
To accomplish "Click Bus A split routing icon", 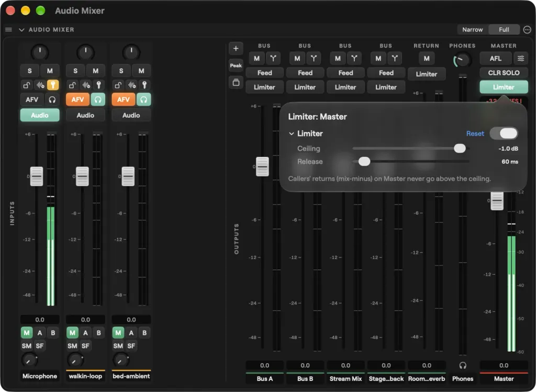I will click(273, 59).
